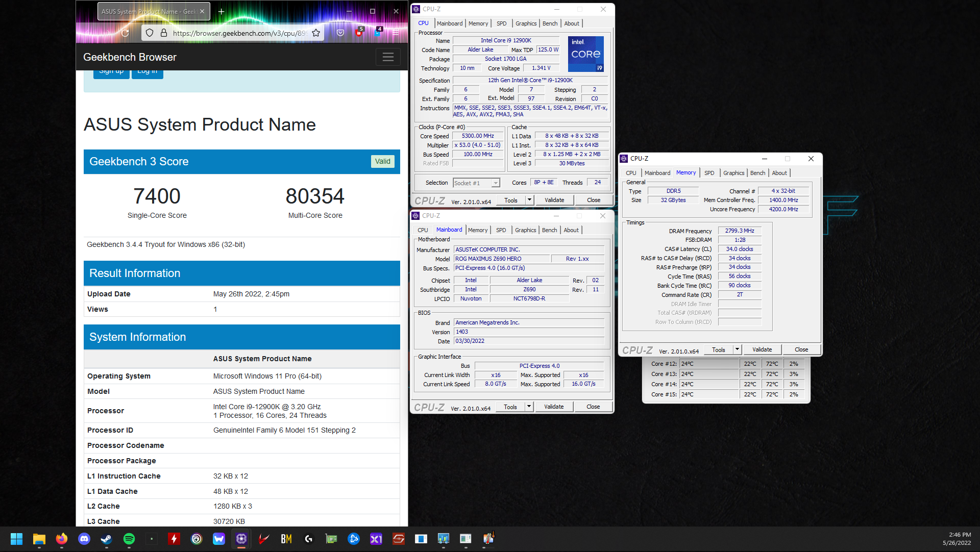Image resolution: width=980 pixels, height=552 pixels.
Task: Click Validate in Memory CPU-Z window
Action: tap(762, 349)
